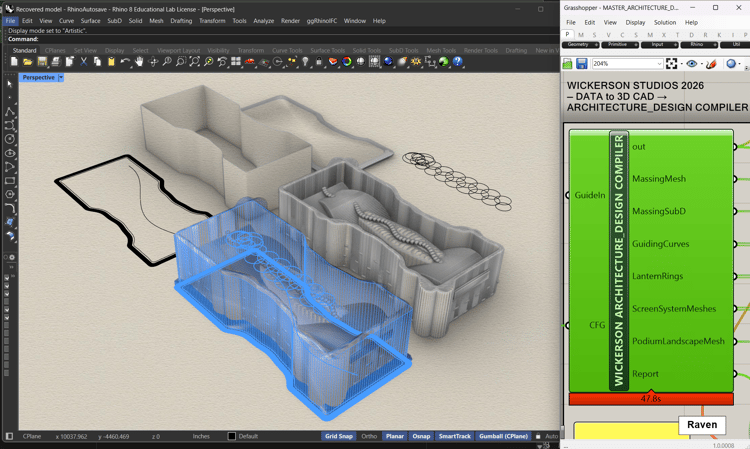Viewport: 750px width, 449px height.
Task: Switch to the Curve Tools toolbar tab
Action: tap(287, 51)
